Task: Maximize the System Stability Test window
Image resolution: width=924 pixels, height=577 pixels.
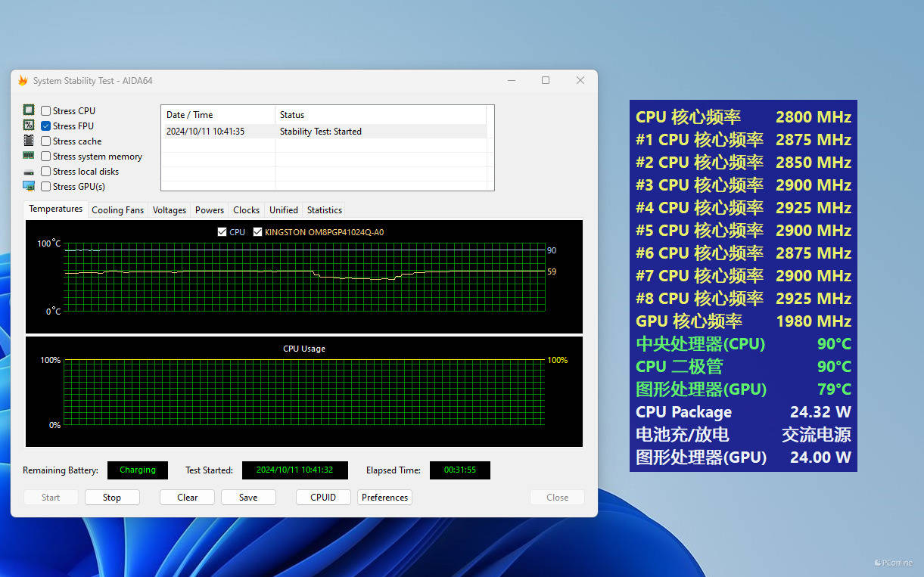Action: tap(546, 80)
